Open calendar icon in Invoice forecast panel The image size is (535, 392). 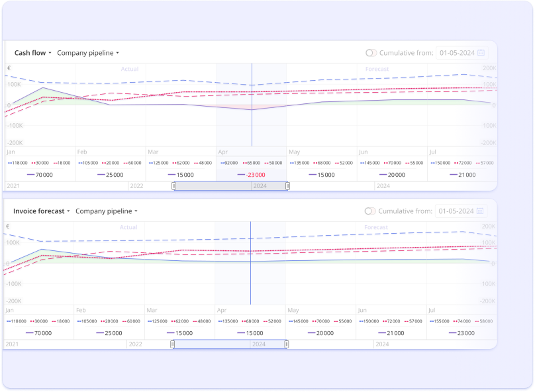[x=480, y=211]
